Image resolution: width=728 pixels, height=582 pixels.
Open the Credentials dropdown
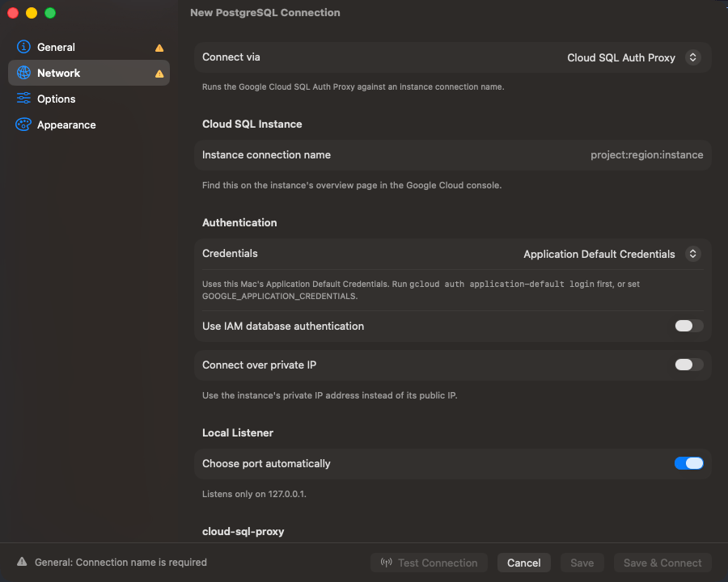pos(612,254)
